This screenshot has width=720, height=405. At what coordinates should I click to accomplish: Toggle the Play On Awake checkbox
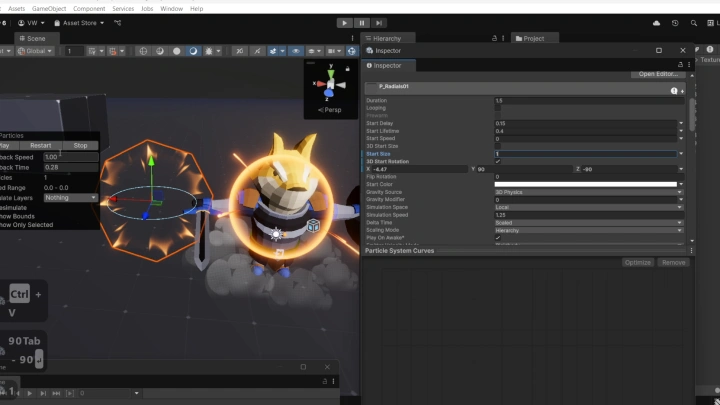[498, 238]
